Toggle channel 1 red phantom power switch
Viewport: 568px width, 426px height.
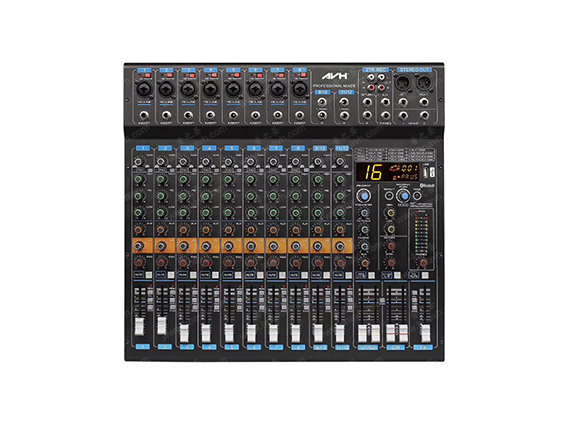[x=147, y=75]
